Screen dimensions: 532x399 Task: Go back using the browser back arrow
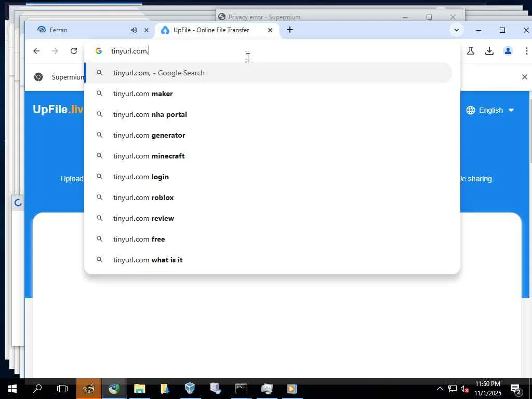36,51
